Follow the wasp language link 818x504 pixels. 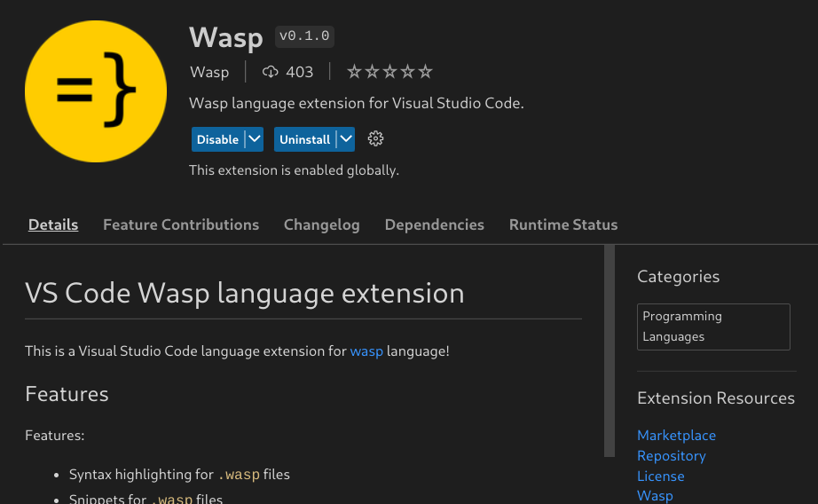point(366,351)
